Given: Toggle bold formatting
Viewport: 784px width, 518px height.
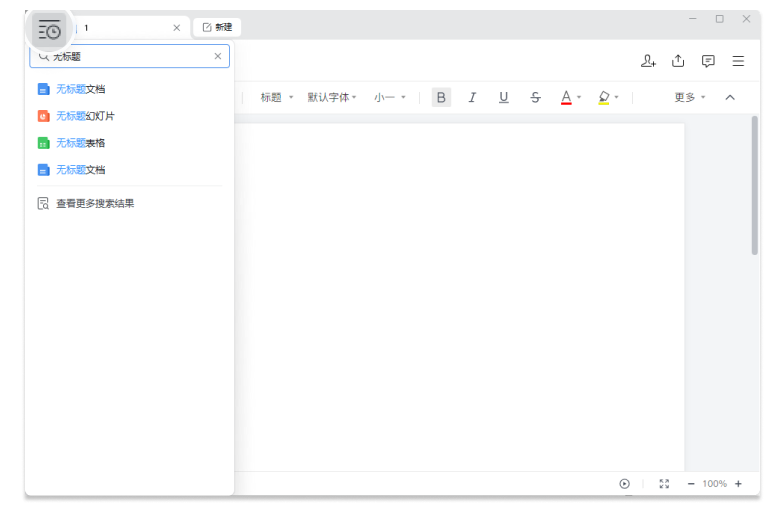Looking at the screenshot, I should pos(441,97).
